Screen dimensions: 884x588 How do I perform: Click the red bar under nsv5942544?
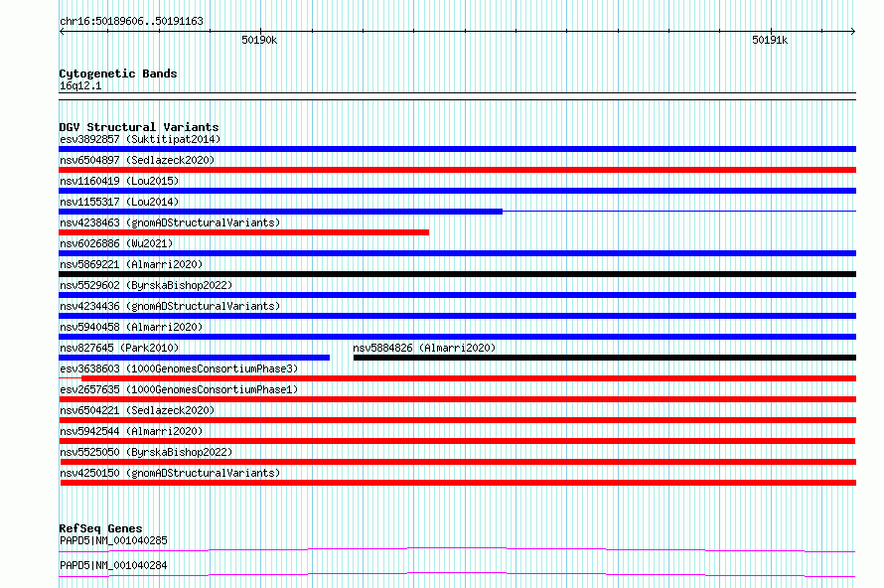457,441
